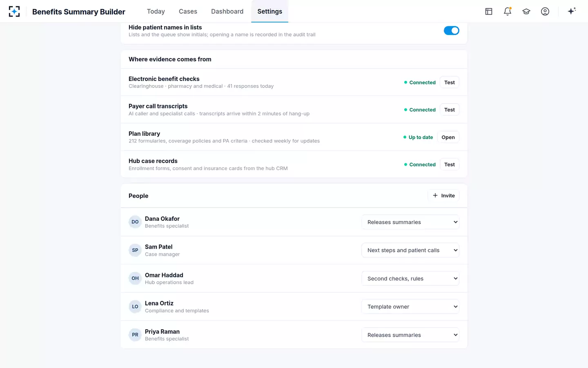The image size is (588, 368).
Task: Click the Benefits Summary Builder title
Action: [x=79, y=12]
